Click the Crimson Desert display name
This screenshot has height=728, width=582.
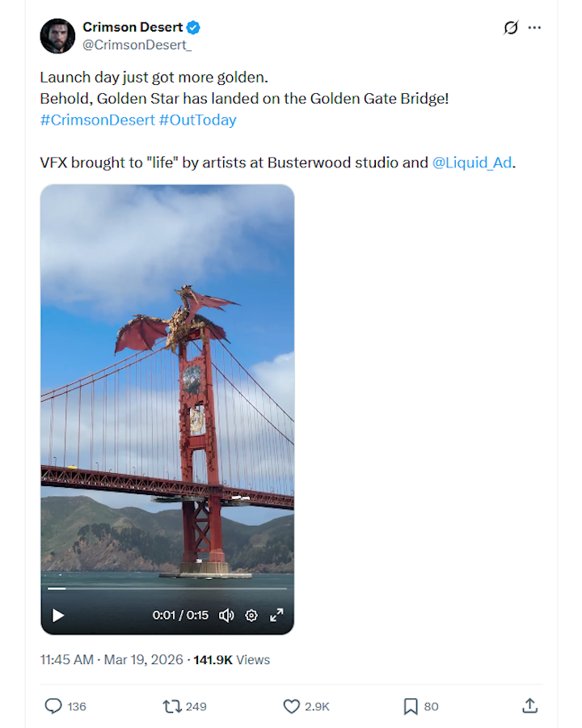(x=133, y=28)
